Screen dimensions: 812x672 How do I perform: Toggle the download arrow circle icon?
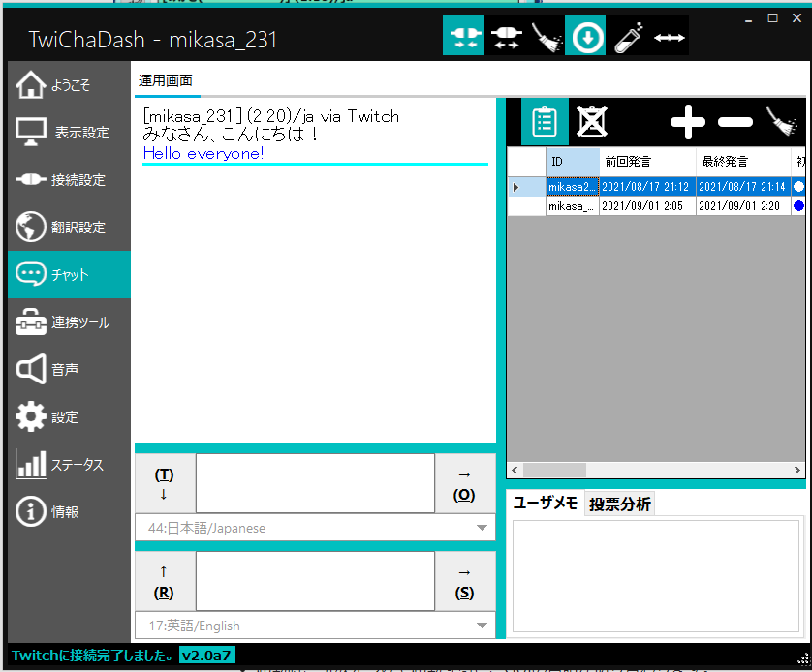pos(585,35)
